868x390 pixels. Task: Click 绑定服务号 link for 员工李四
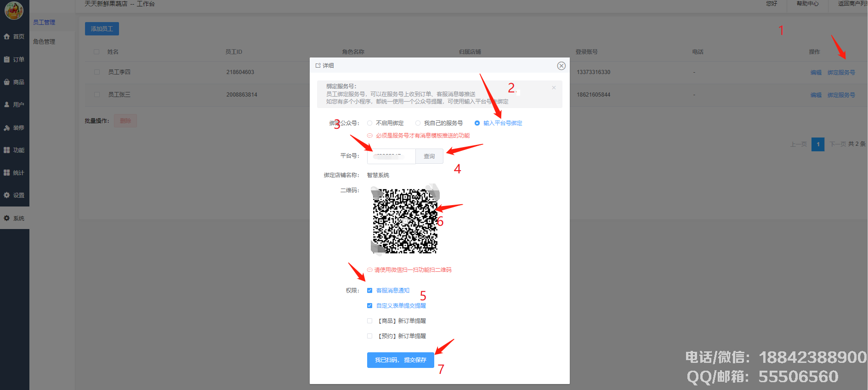841,72
